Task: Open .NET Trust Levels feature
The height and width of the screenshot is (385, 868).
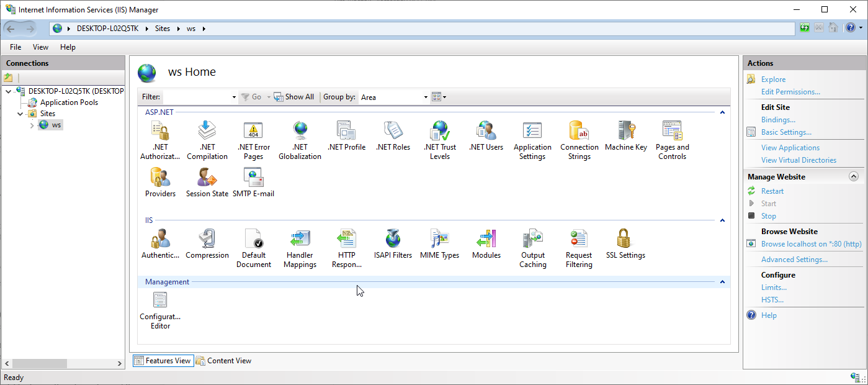Action: pyautogui.click(x=439, y=140)
